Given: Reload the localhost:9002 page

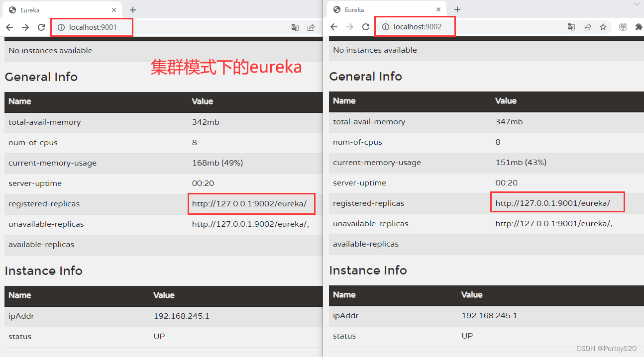Looking at the screenshot, I should (x=366, y=27).
